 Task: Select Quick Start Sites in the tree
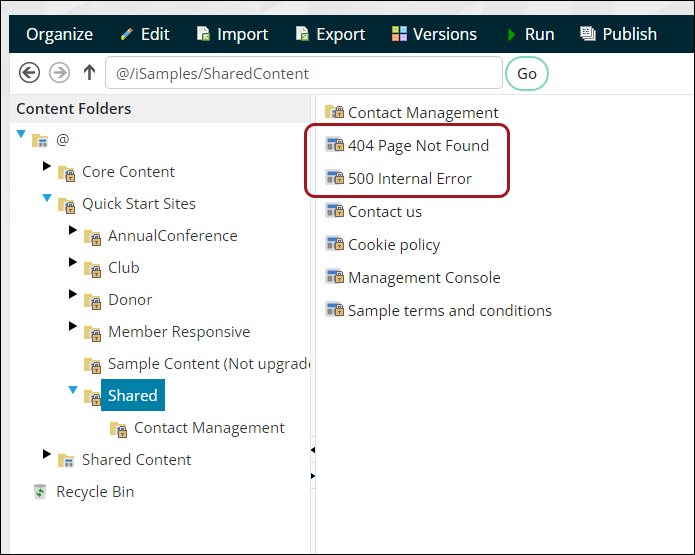(x=139, y=203)
